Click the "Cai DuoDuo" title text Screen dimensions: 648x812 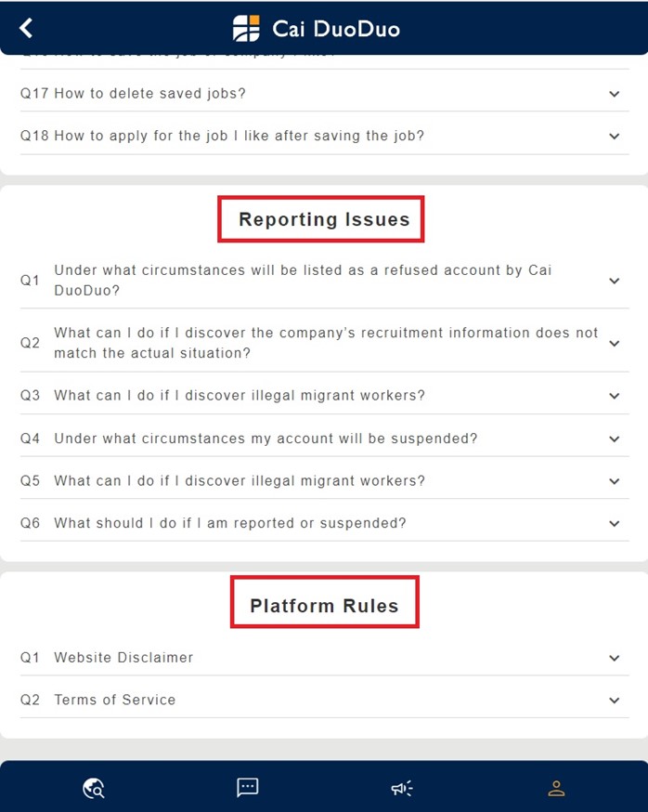click(x=335, y=29)
